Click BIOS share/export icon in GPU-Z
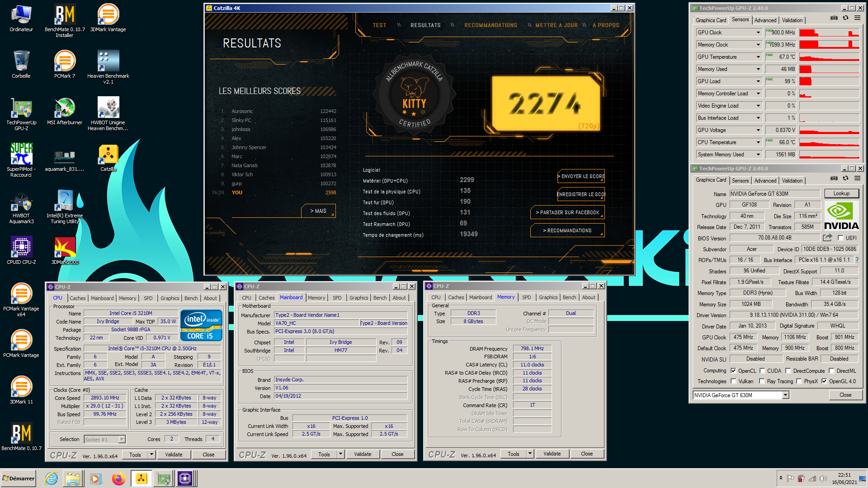 [x=827, y=238]
